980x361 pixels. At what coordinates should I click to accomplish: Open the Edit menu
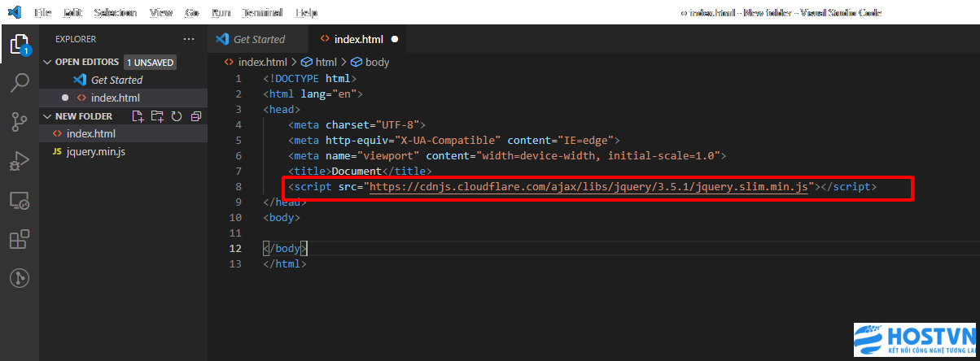(x=72, y=13)
